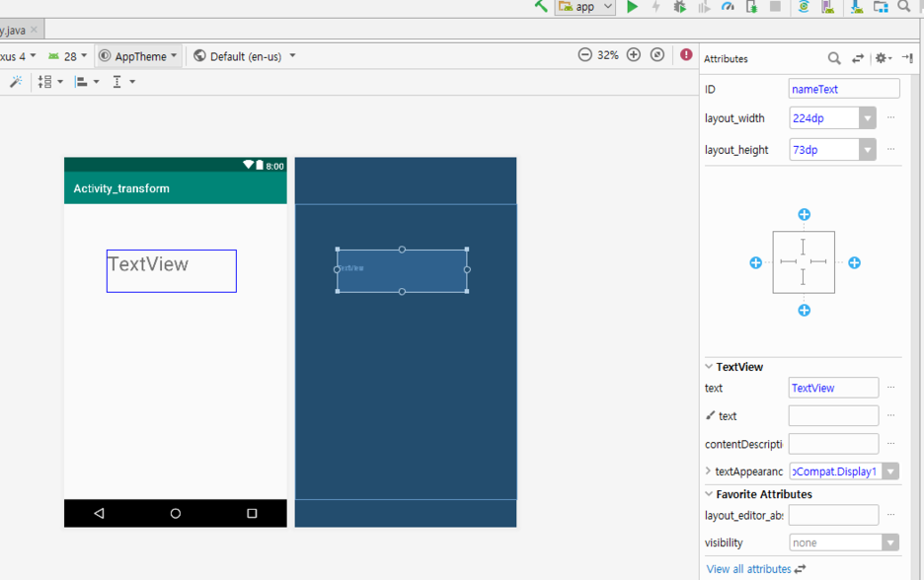This screenshot has height=580, width=924.
Task: Click the design-time text field with wrench
Action: pos(833,415)
